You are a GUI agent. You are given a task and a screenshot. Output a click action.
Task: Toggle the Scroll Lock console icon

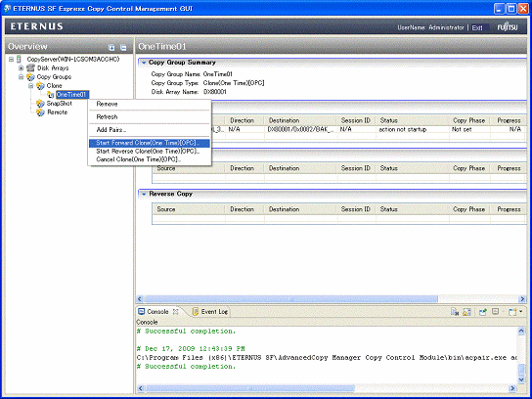tap(467, 311)
